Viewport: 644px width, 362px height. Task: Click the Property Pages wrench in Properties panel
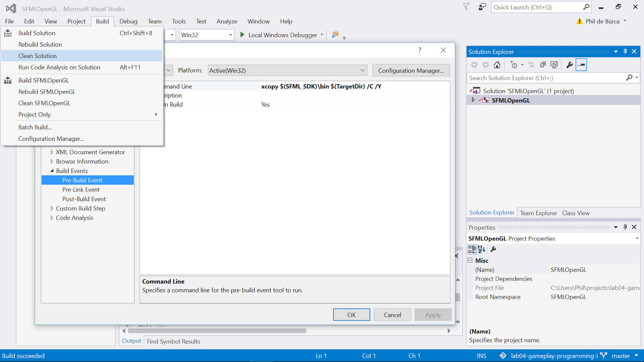click(x=493, y=249)
